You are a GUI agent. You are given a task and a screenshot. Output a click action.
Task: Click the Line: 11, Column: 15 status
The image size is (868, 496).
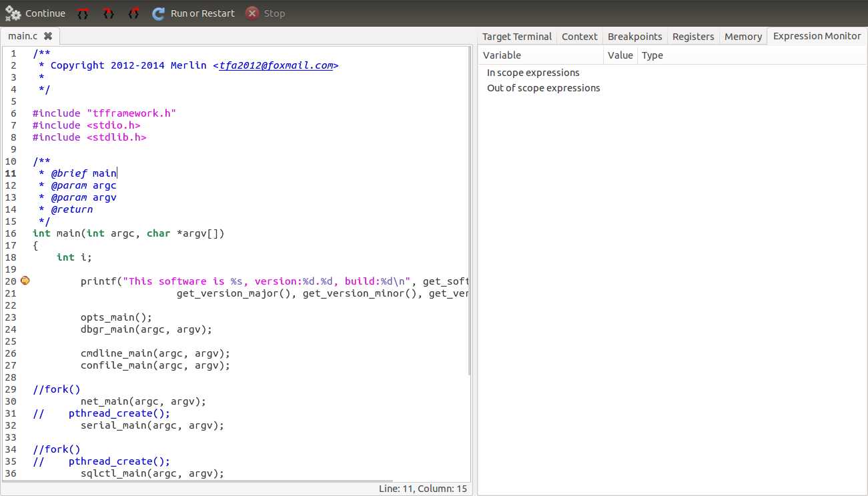[x=423, y=489]
